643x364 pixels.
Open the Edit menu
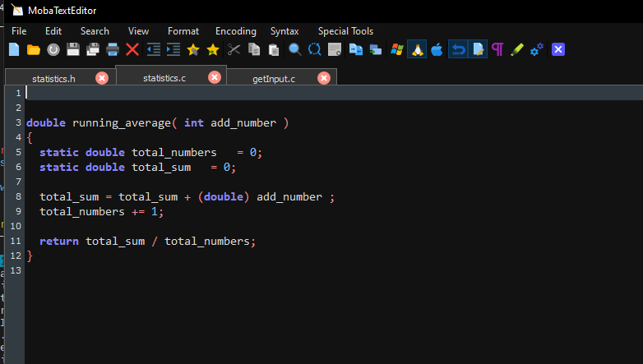point(53,31)
